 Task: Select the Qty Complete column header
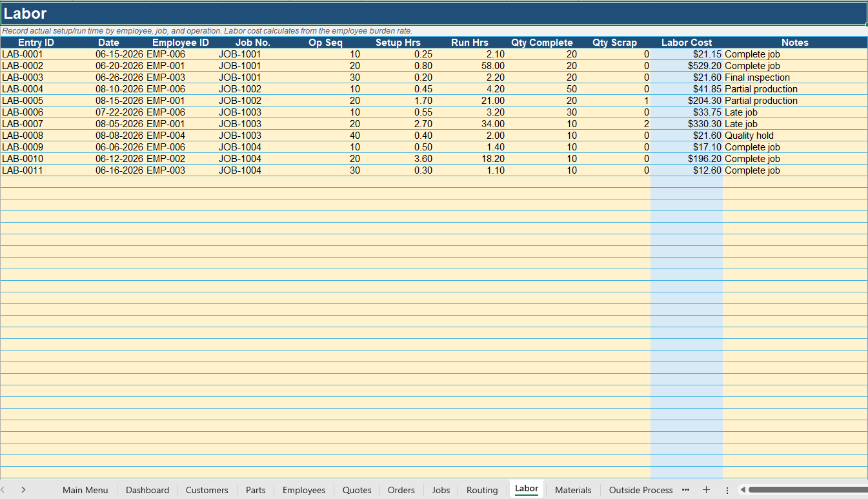[542, 43]
